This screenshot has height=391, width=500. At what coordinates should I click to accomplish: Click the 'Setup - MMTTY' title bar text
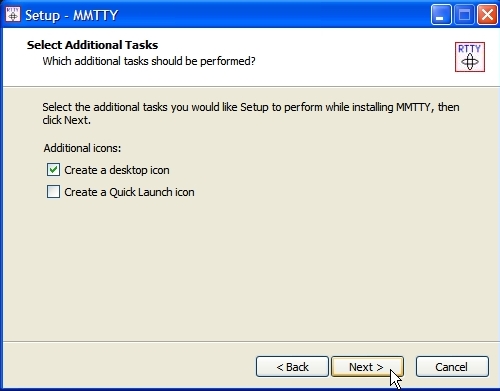pos(72,15)
